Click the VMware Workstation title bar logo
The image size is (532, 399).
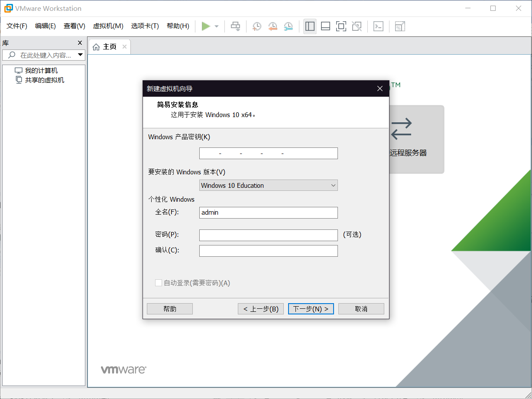coord(8,8)
